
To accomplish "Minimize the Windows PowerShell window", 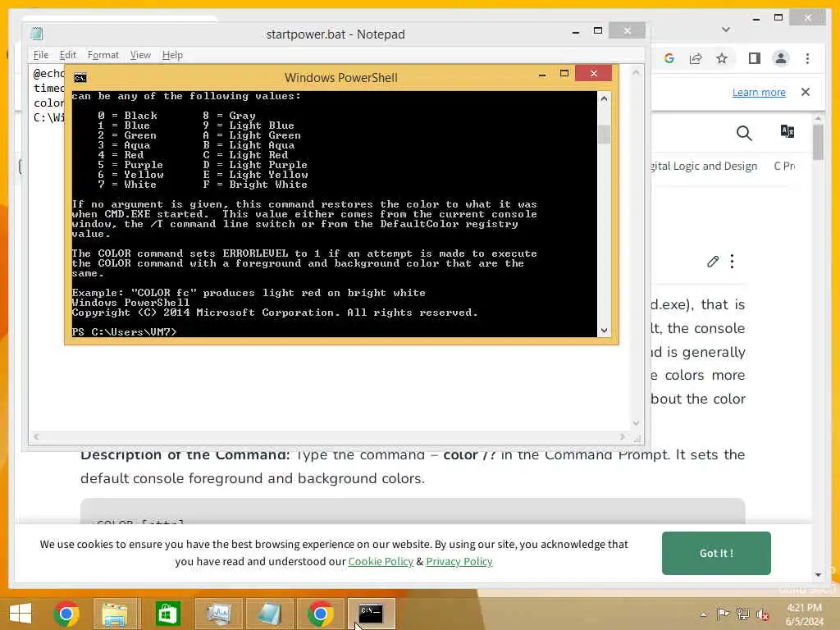I will [x=542, y=75].
